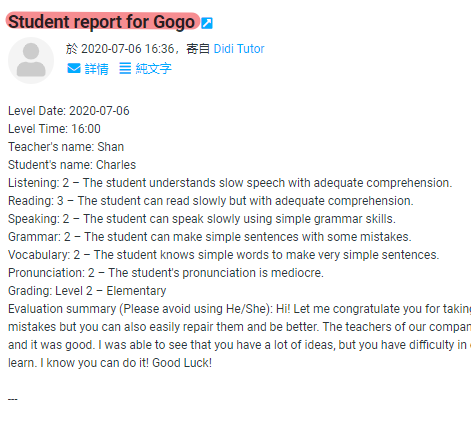
Task: Click the Student report for Gogo title
Action: [101, 22]
